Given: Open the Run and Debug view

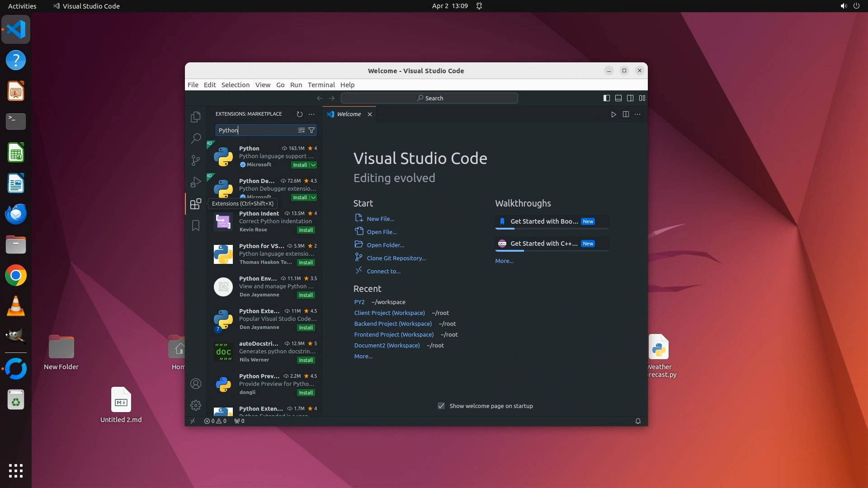Looking at the screenshot, I should (195, 182).
